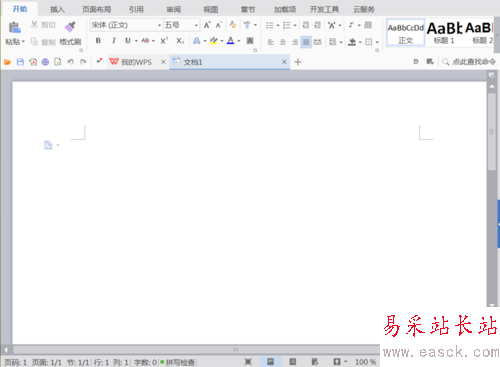Toggle justified alignment
The width and height of the screenshot is (500, 367).
(x=306, y=42)
